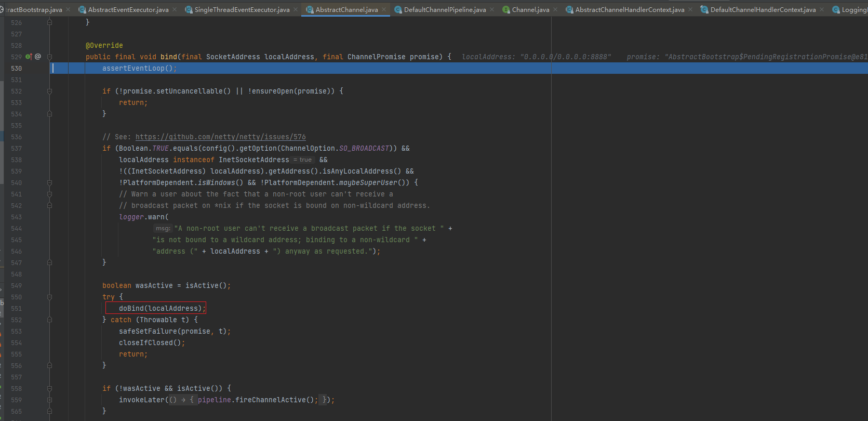Close the AbstractEventExecutor.java tab
This screenshot has height=421, width=868.
tap(175, 10)
